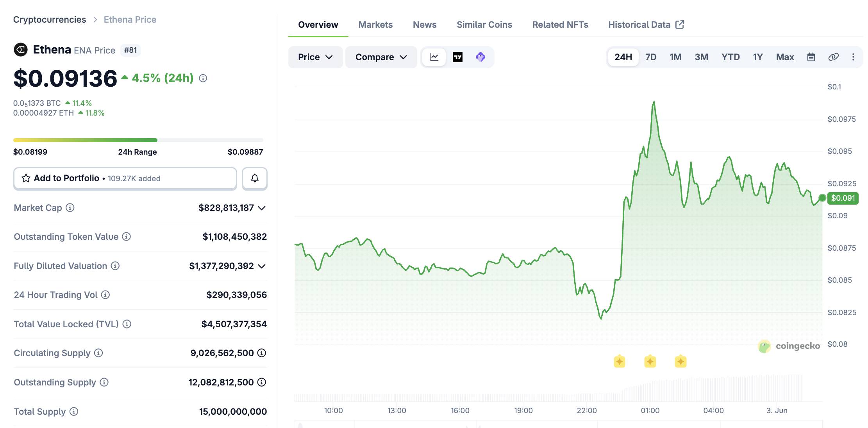
Task: Click info icon after 9,026,562,500 value
Action: [262, 353]
